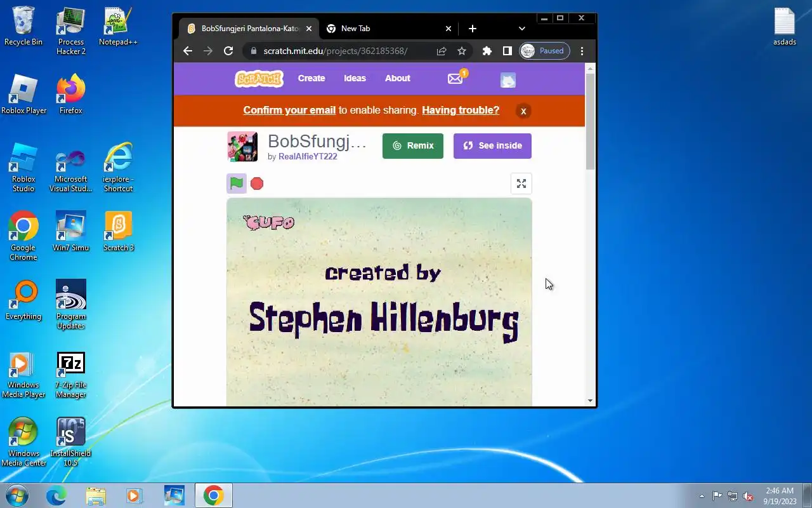812x508 pixels.
Task: Open RealAlfieYT222 author profile link
Action: tap(308, 156)
